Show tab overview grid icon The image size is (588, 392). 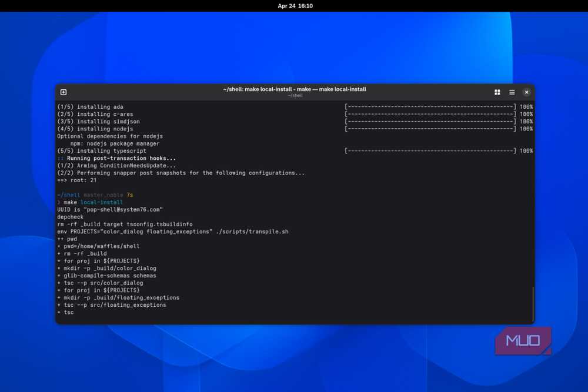pyautogui.click(x=497, y=92)
